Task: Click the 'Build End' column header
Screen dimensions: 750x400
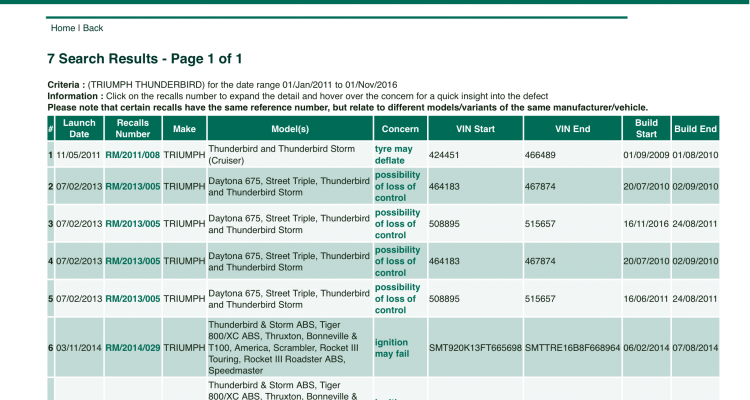Action: click(695, 128)
